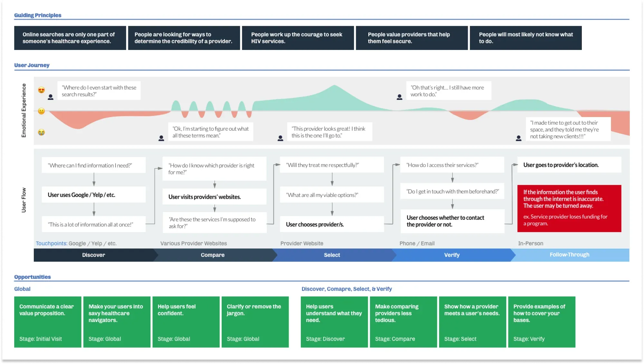644x364 pixels.
Task: Select the Verify stage arrow
Action: tap(452, 255)
